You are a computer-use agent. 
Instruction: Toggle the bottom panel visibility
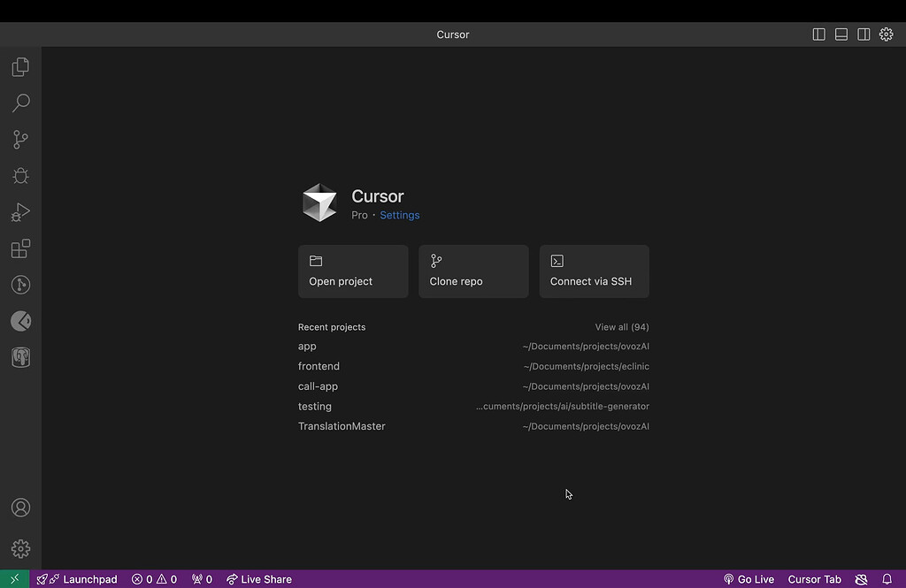[841, 34]
